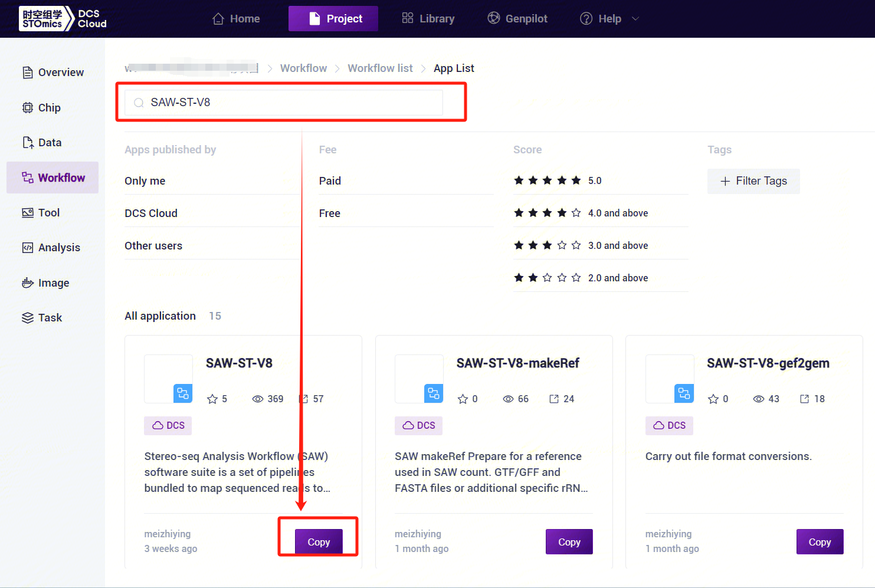Screen dimensions: 875x588
Task: Open the Data sidebar section
Action: [53, 143]
